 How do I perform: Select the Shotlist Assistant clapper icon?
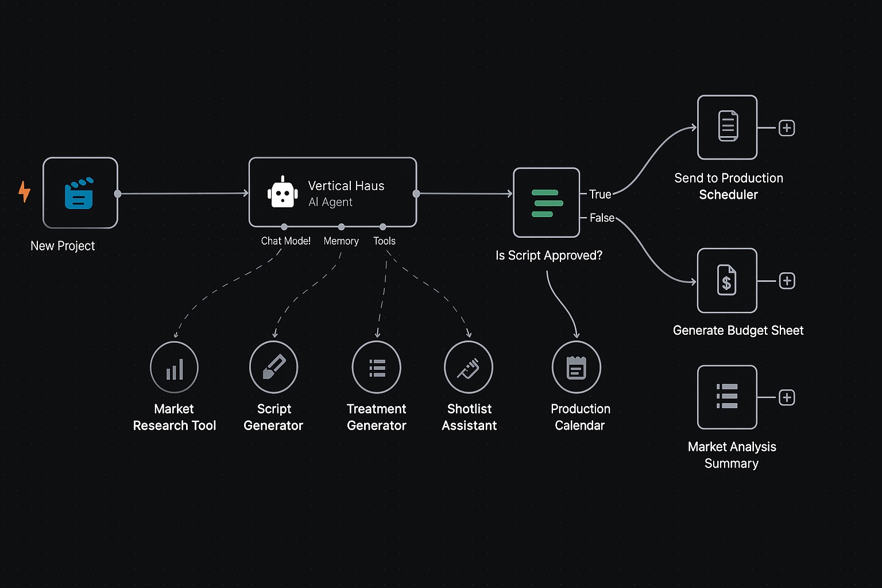469,367
